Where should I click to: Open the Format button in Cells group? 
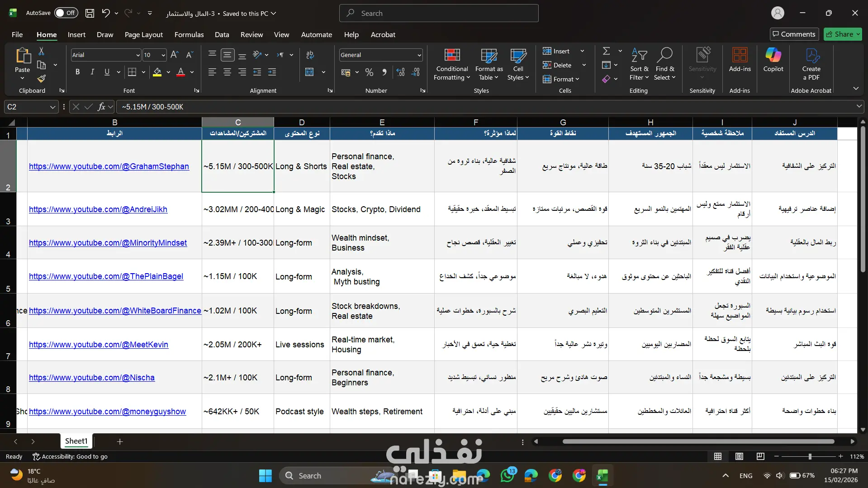coord(561,79)
